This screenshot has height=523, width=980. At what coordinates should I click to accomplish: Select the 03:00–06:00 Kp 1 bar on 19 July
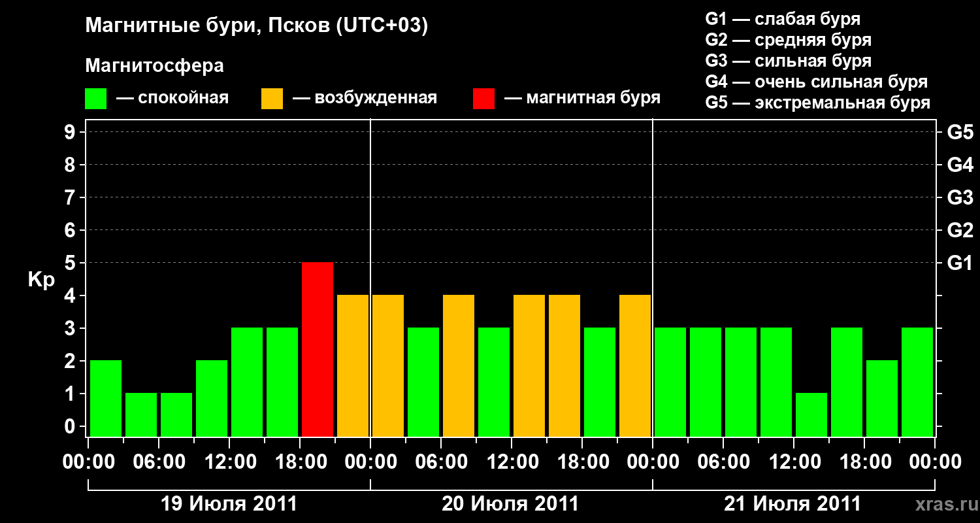tap(141, 414)
